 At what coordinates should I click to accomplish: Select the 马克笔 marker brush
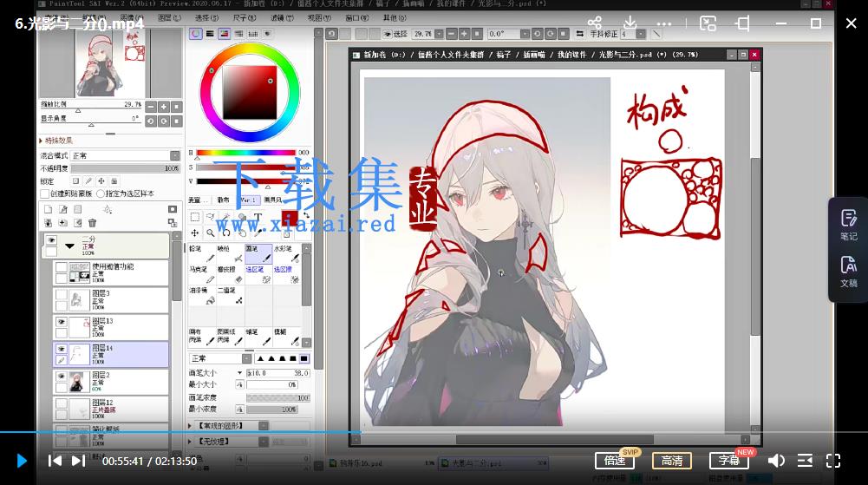tap(202, 275)
